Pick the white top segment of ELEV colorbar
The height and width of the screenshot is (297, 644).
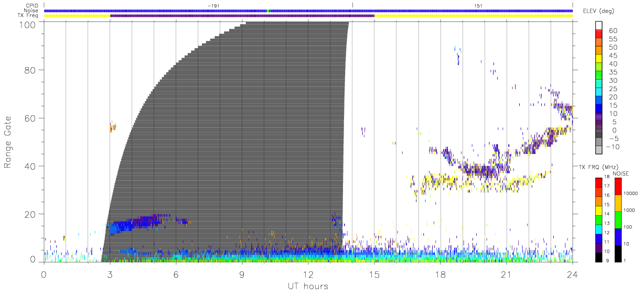coord(599,25)
